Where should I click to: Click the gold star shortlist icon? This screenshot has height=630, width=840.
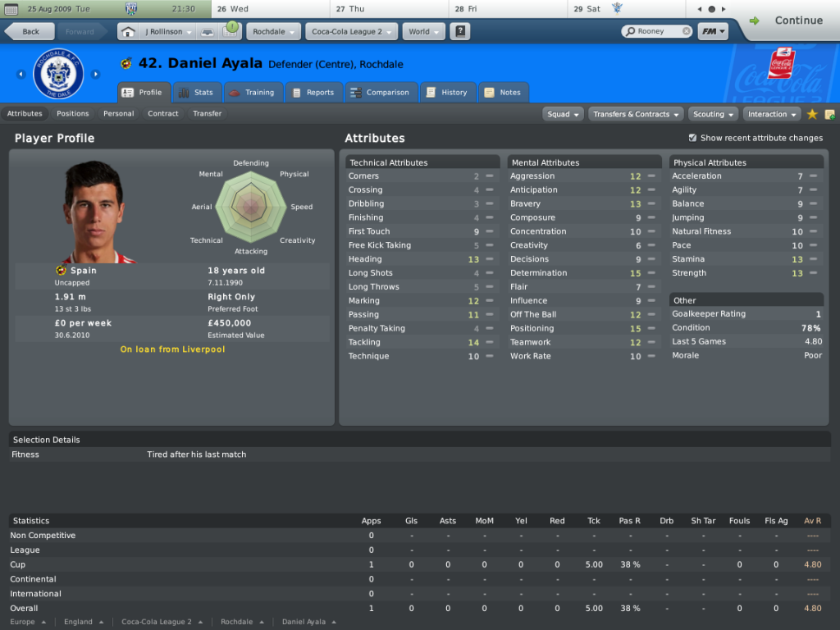pyautogui.click(x=811, y=114)
